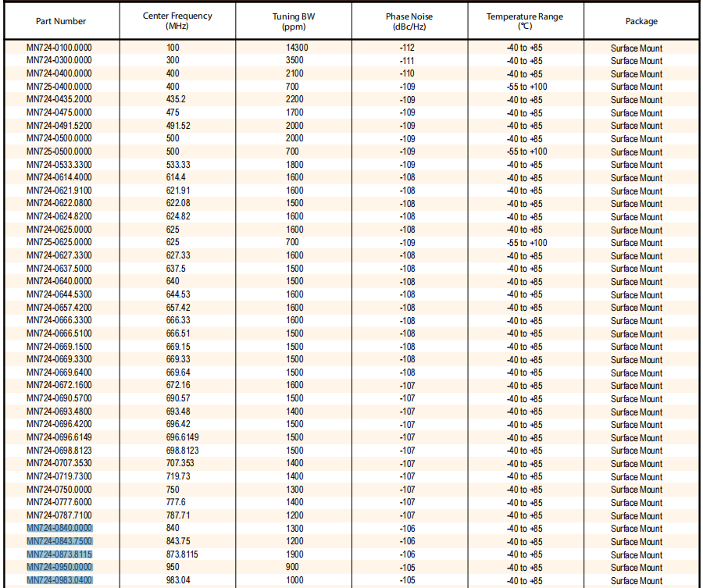
Task: Click the Phase Noise (dBc/Hz) header
Action: pyautogui.click(x=408, y=21)
